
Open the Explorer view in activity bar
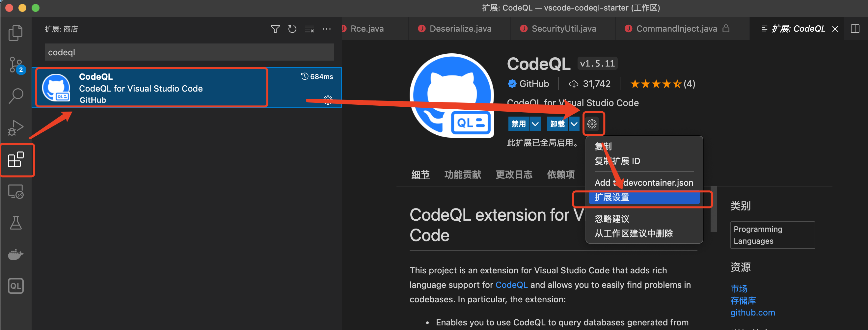(x=15, y=33)
